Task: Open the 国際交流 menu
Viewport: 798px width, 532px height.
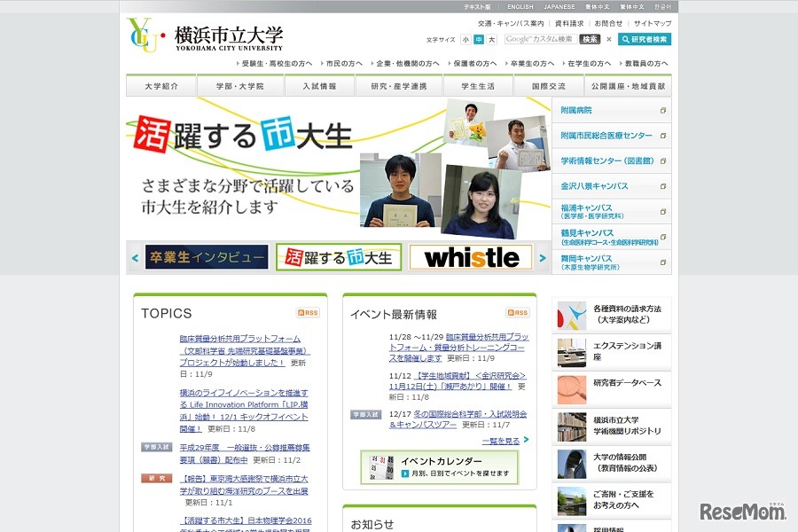Action: 549,86
